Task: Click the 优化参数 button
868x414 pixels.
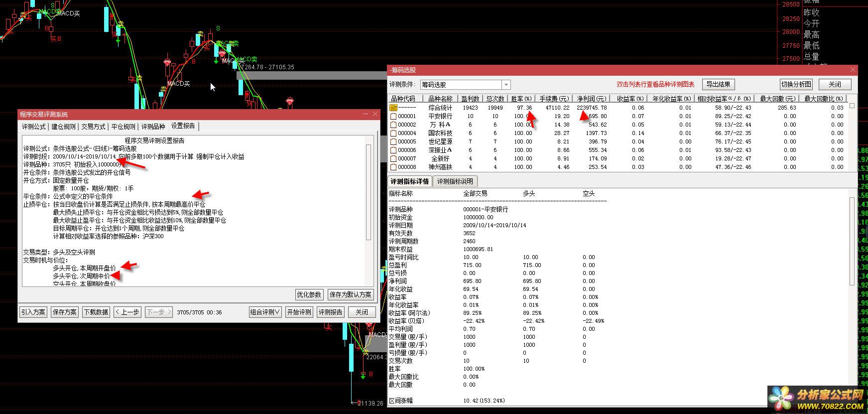Action: tap(309, 294)
